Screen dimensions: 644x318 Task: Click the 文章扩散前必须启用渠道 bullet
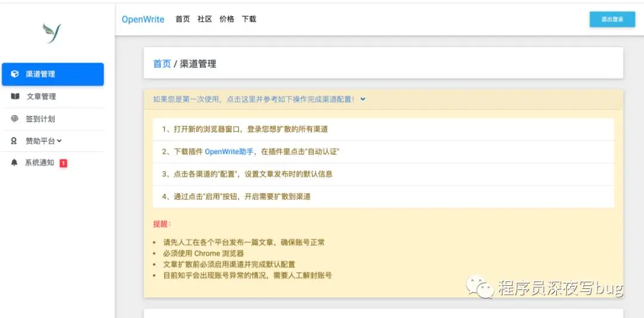[229, 264]
